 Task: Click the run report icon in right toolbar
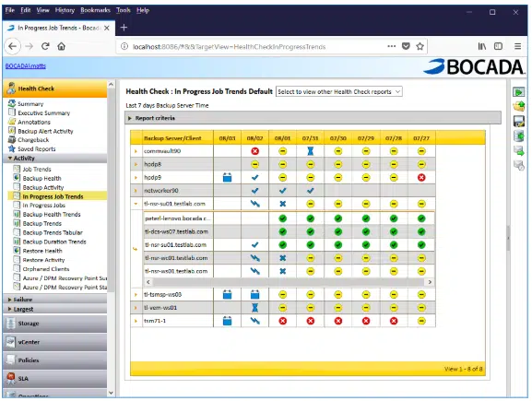(x=518, y=92)
